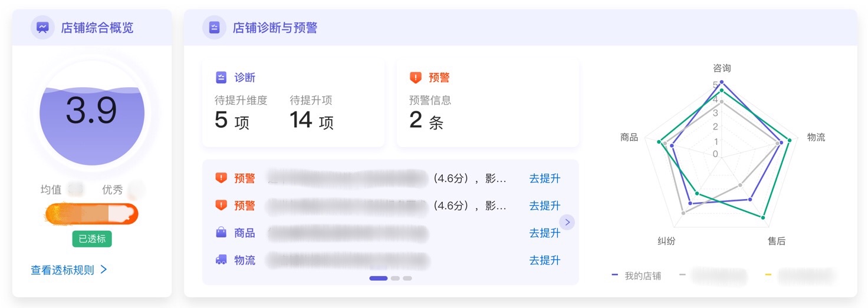Screen dimensions: 868x308
Task: Click the 店铺诊断与预警 header icon
Action: (214, 28)
